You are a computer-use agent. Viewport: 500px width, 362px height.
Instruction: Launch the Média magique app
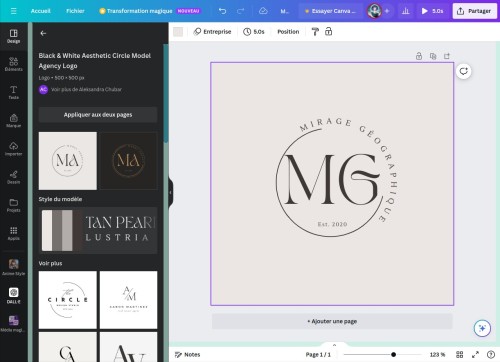(x=14, y=324)
